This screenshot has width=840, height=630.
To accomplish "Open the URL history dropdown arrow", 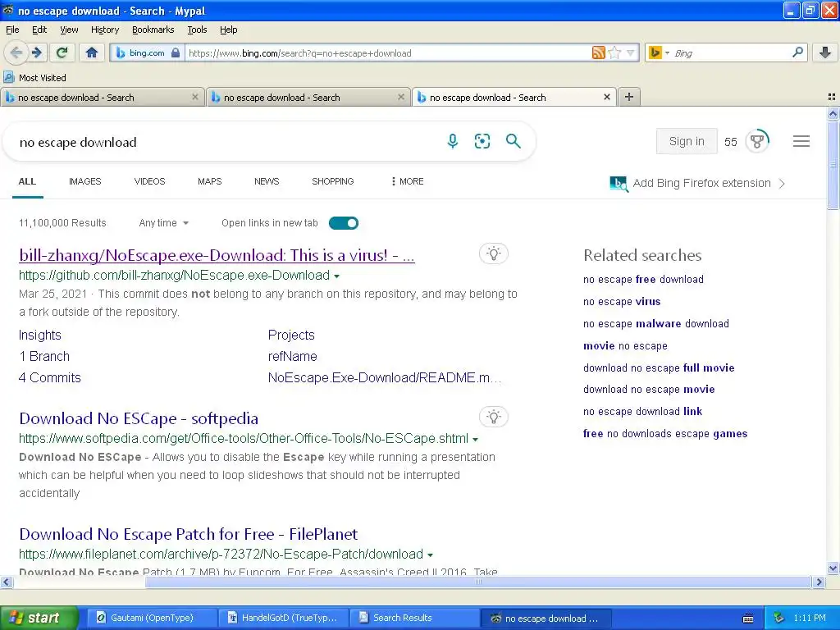I will [631, 52].
